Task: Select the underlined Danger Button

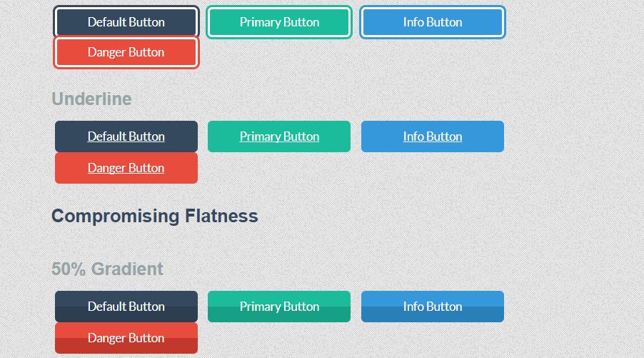Action: point(126,168)
